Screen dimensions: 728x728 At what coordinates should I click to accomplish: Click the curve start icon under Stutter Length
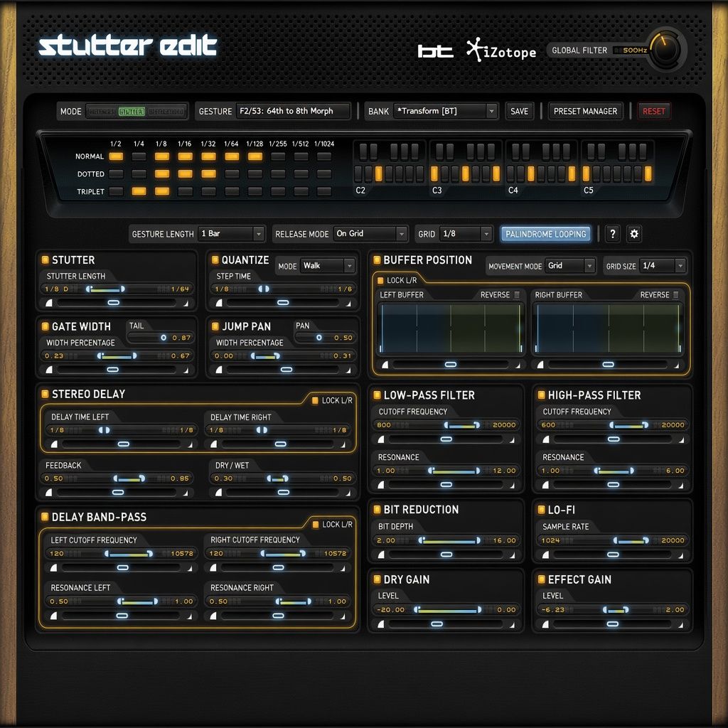pyautogui.click(x=49, y=303)
